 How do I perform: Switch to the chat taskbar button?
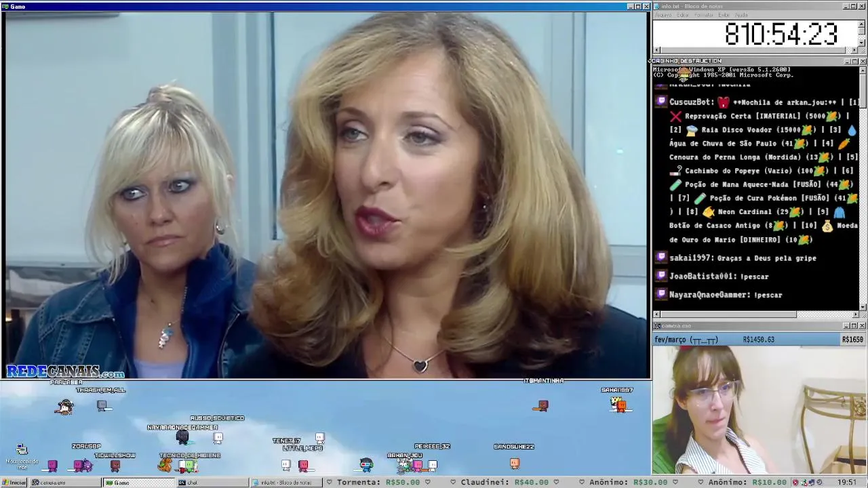coord(212,483)
